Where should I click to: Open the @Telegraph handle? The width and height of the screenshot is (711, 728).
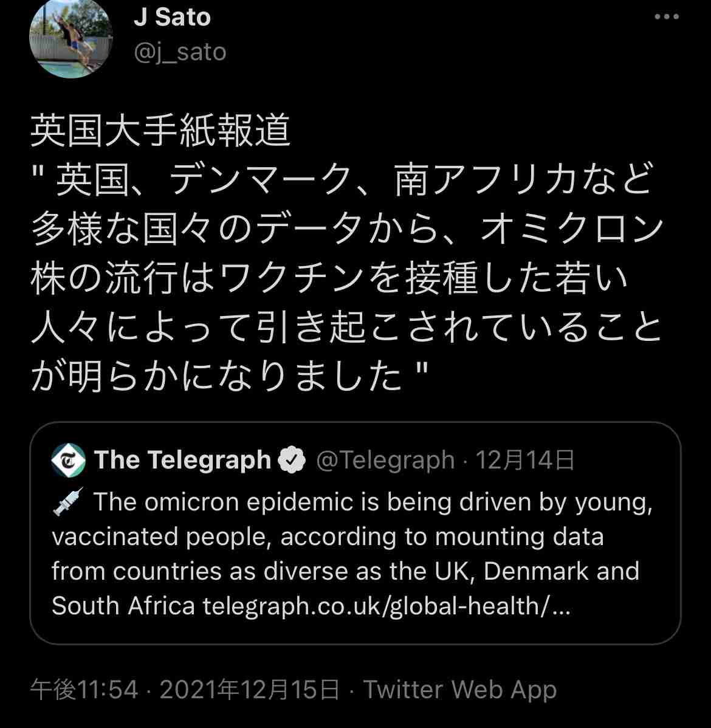coord(385,460)
